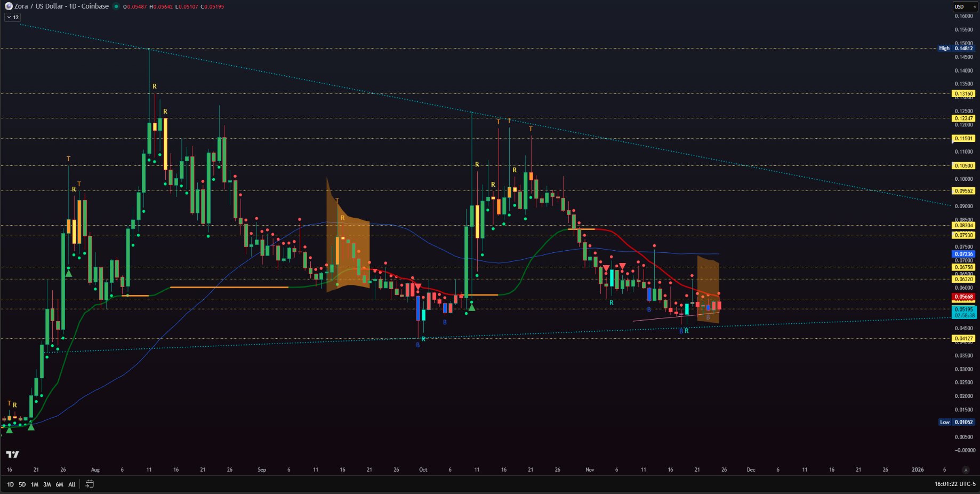Select the Low 0.01052 price marker
The image size is (980, 494).
click(957, 422)
